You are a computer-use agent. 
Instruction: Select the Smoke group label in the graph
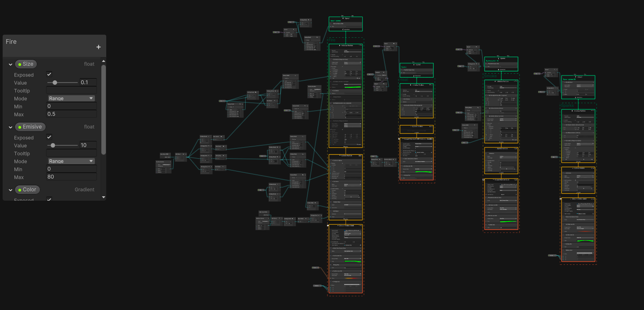(x=490, y=76)
